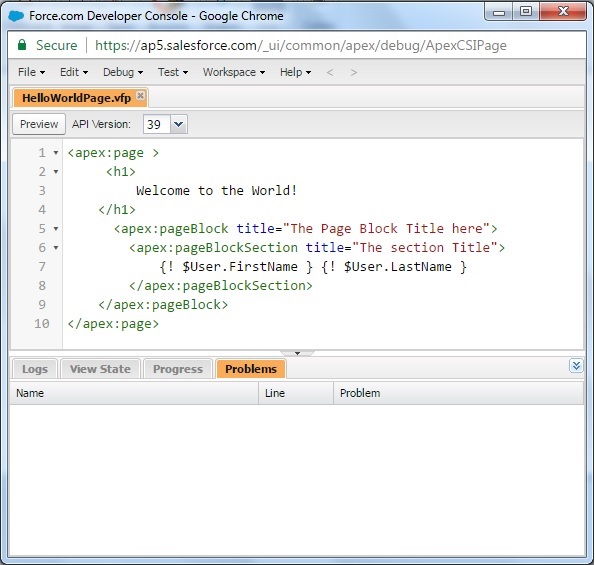595x565 pixels.
Task: Sort by the Name column header
Action: 134,393
